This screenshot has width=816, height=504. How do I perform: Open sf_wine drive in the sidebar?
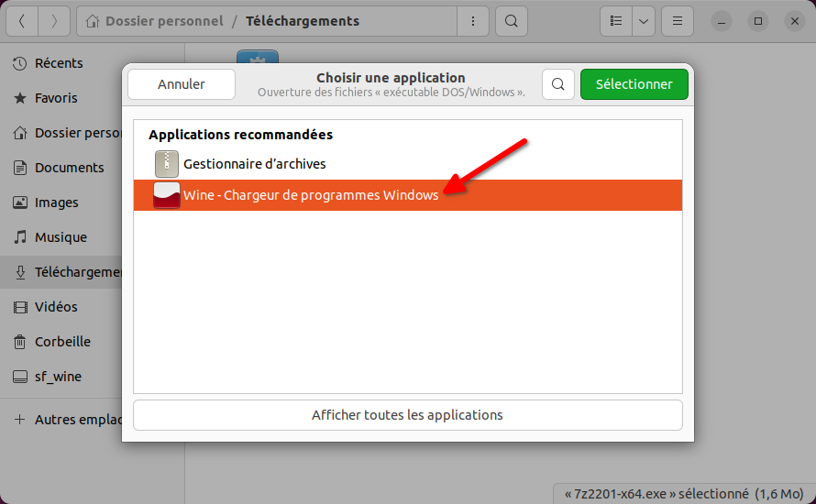coord(61,378)
